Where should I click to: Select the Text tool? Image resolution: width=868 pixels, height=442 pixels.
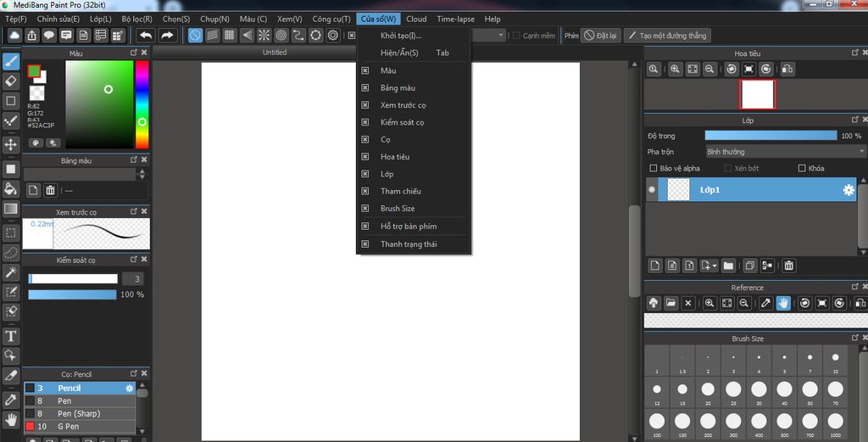coord(11,336)
